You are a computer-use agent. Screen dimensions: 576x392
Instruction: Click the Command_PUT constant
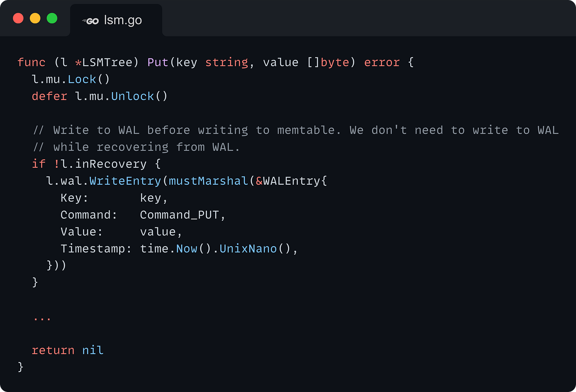pyautogui.click(x=181, y=214)
